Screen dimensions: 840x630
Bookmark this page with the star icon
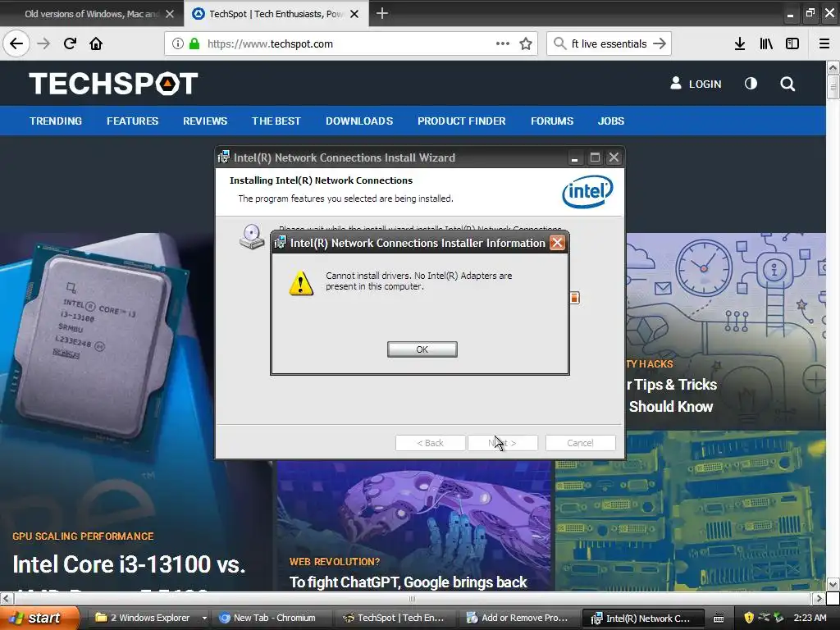point(526,43)
